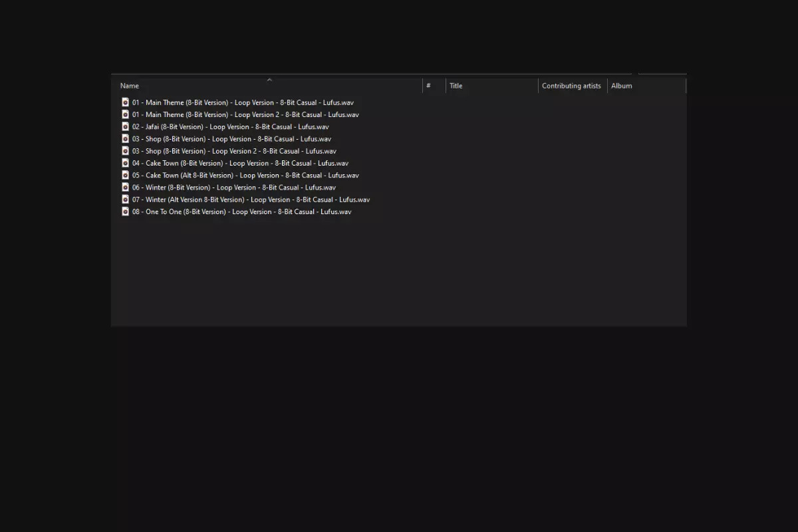Select '03 - Shop (8-Bit Version) - Loop Version - 8-Bit Casual' file name

point(231,139)
